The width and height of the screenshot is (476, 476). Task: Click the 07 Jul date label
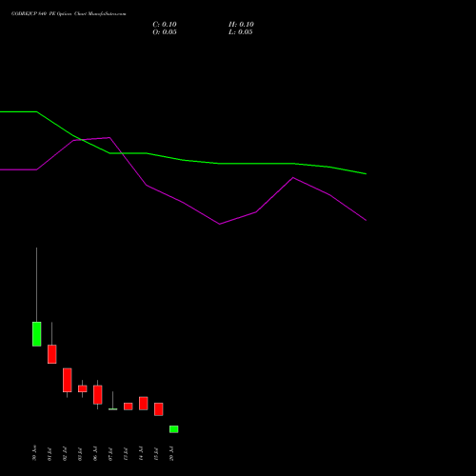(110, 454)
